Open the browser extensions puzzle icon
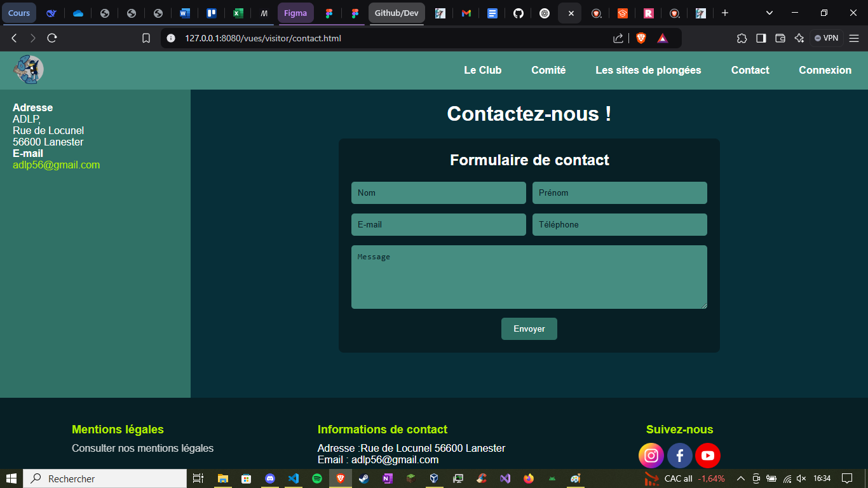 [x=742, y=38]
